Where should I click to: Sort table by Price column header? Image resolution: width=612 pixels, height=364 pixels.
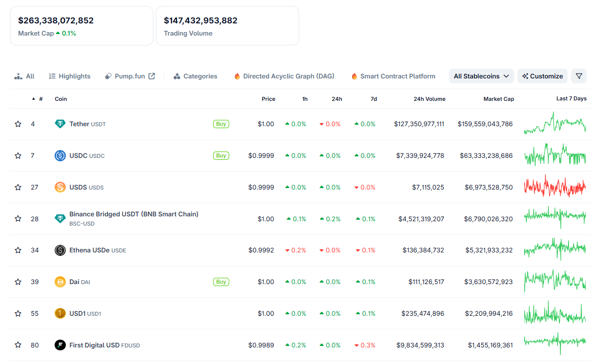268,99
